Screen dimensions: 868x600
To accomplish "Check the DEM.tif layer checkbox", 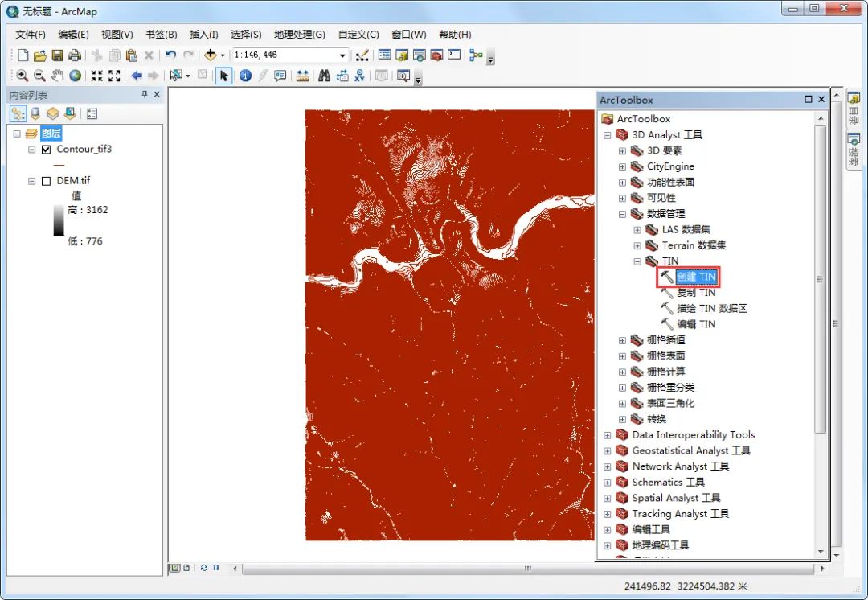I will tap(47, 181).
